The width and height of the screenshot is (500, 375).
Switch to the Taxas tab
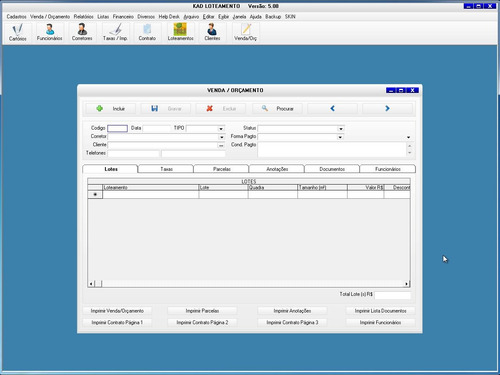[166, 169]
